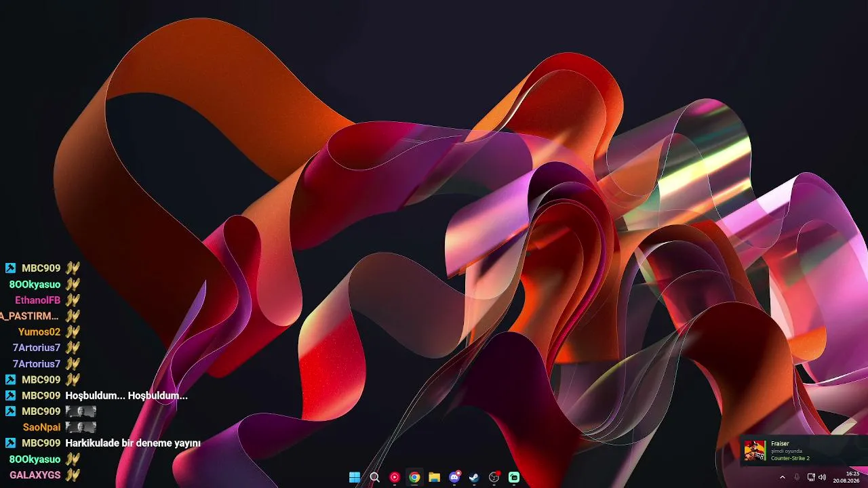Click the clapping emote beside GALAXYGS
Viewport: 868px width, 488px height.
point(73,474)
